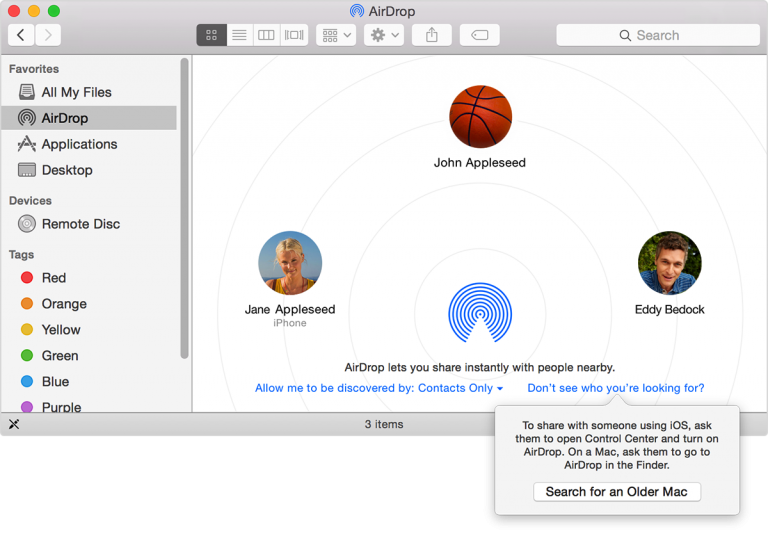Click the All My Files icon
The height and width of the screenshot is (545, 768).
click(26, 92)
